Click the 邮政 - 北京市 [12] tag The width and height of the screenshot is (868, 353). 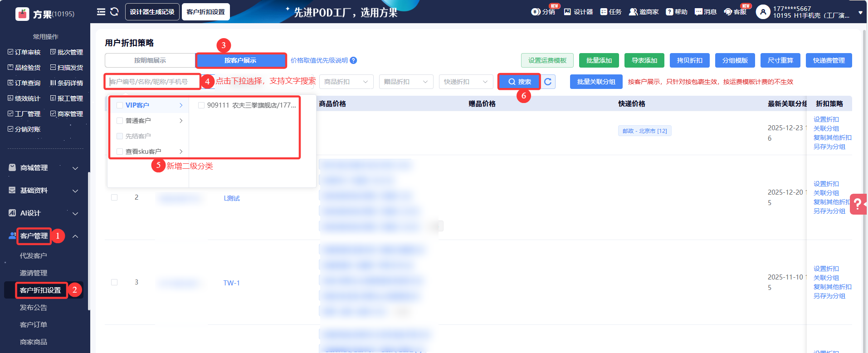point(645,131)
